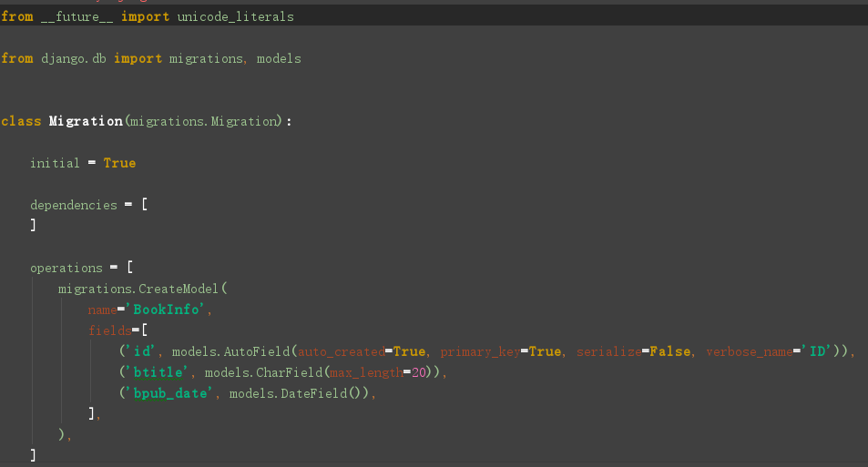868x467 pixels.
Task: Click the '__future__' module name
Action: [77, 17]
